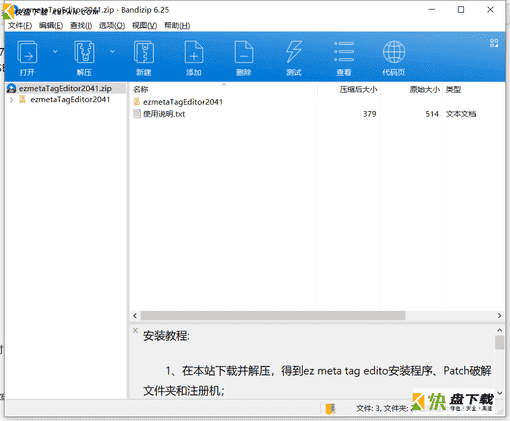Click the 文本文档 type cell
510x421 pixels.
(461, 114)
